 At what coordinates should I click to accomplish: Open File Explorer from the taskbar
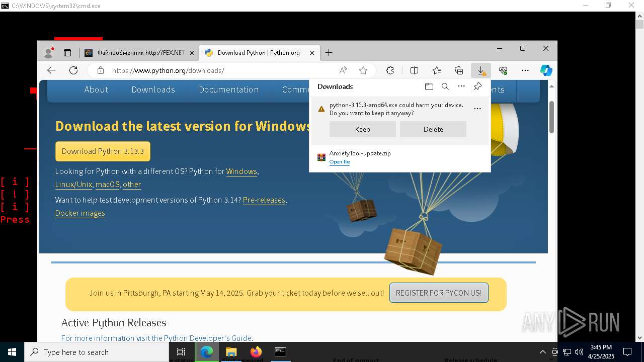tap(231, 352)
